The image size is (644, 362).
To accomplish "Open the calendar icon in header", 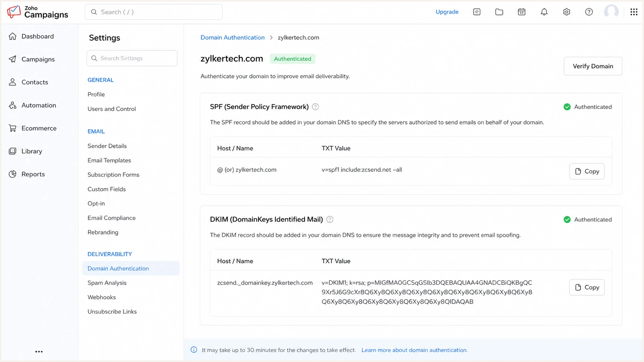I will (522, 12).
